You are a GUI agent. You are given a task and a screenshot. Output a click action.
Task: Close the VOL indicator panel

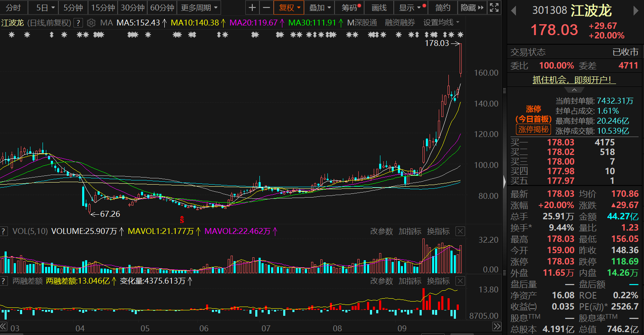tap(460, 231)
